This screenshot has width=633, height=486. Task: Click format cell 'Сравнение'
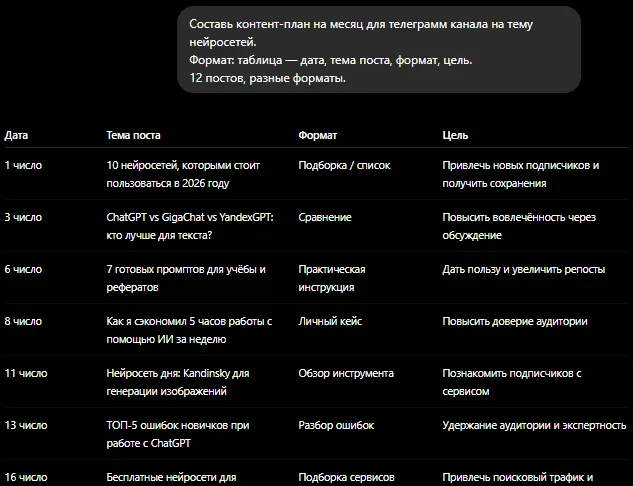click(325, 217)
